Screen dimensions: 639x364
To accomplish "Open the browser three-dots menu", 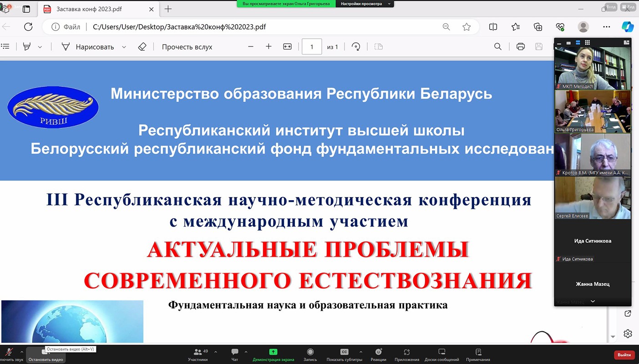I will [x=606, y=27].
